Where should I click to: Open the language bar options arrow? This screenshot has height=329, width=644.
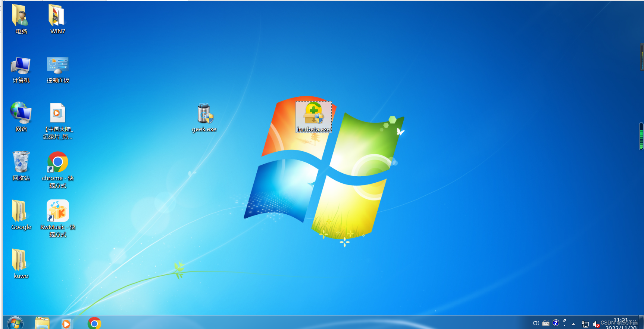(x=565, y=326)
